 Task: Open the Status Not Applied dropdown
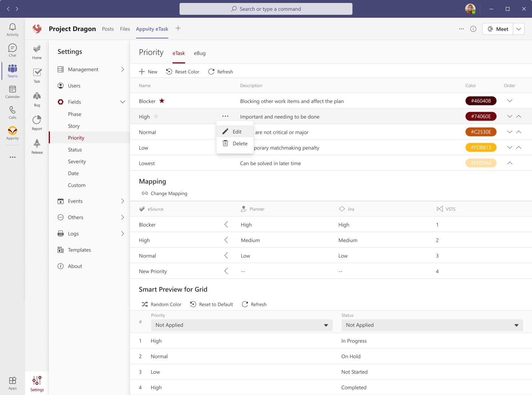pyautogui.click(x=432, y=325)
